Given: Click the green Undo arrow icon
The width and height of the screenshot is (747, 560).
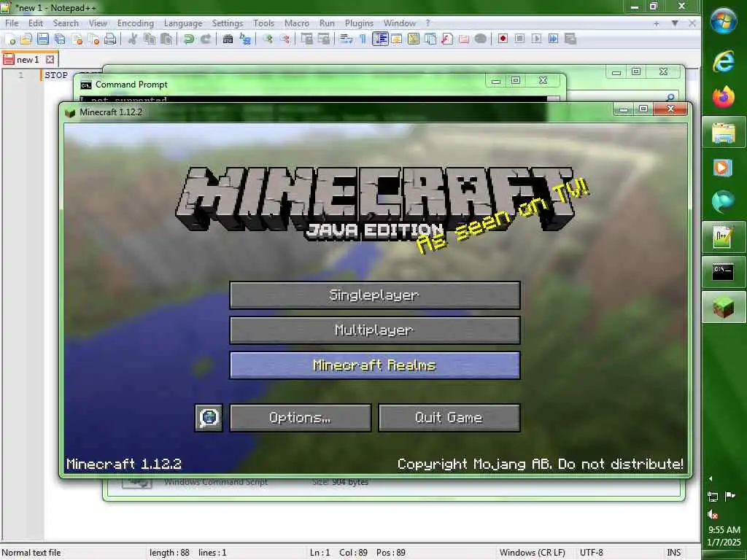Looking at the screenshot, I should (189, 39).
